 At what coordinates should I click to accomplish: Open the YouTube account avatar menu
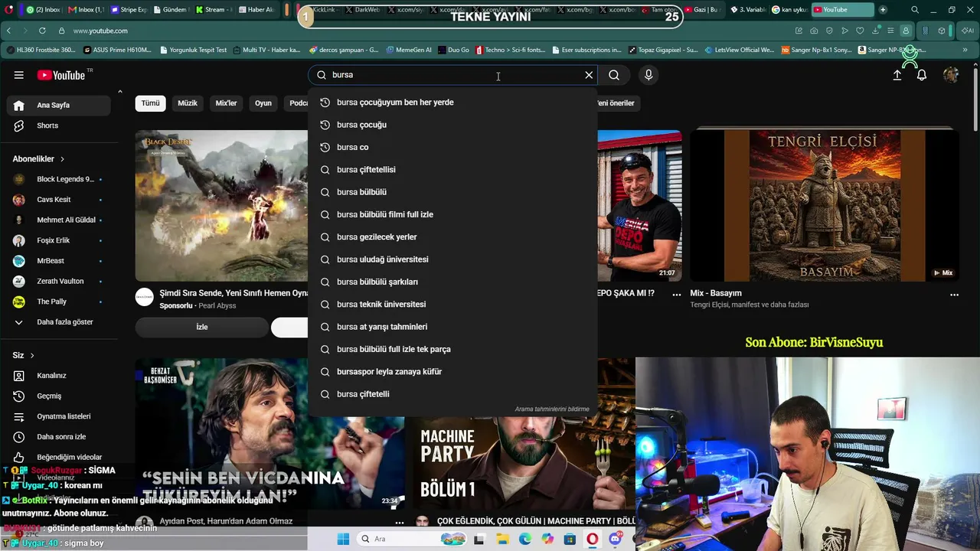(951, 75)
